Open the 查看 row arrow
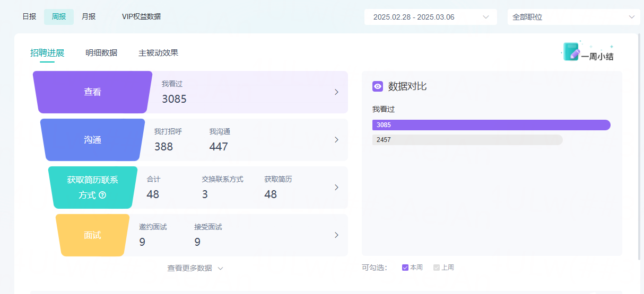 point(336,92)
